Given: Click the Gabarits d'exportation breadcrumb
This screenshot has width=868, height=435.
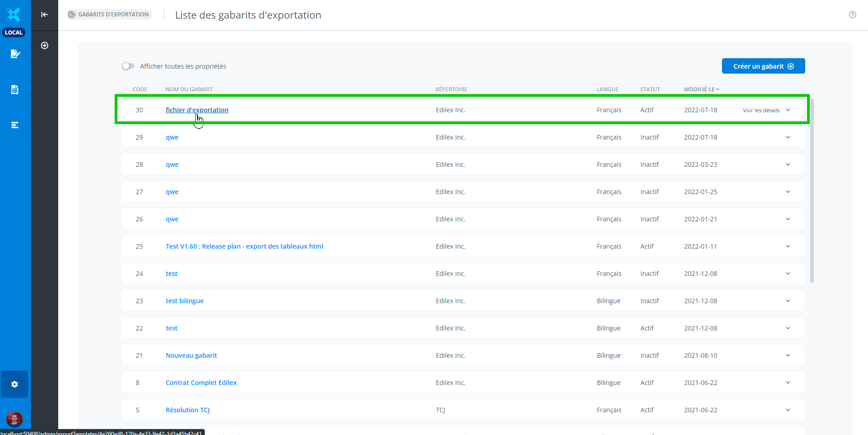Looking at the screenshot, I should 109,15.
